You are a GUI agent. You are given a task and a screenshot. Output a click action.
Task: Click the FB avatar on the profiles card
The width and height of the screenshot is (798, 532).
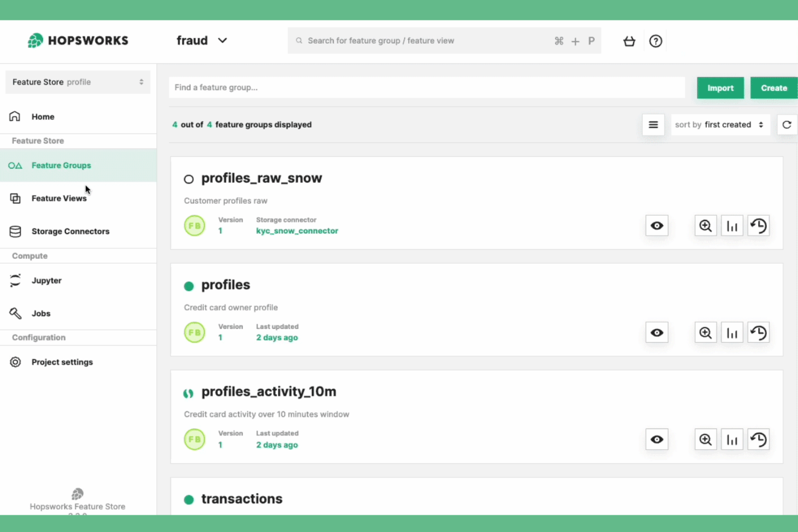(x=195, y=333)
